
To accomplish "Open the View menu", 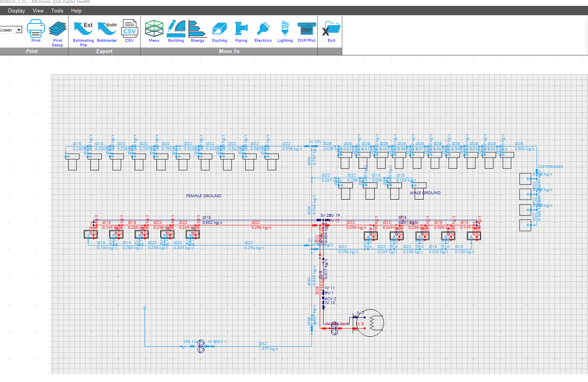I will point(38,11).
